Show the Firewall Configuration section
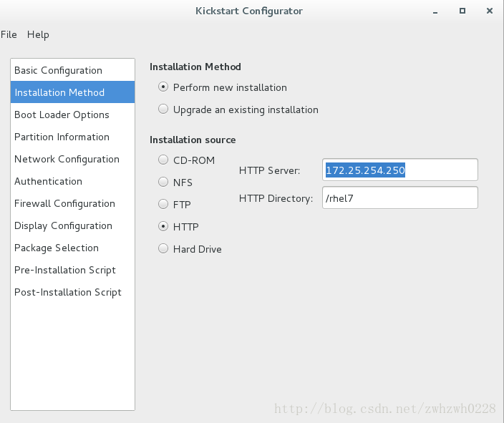 click(72, 203)
